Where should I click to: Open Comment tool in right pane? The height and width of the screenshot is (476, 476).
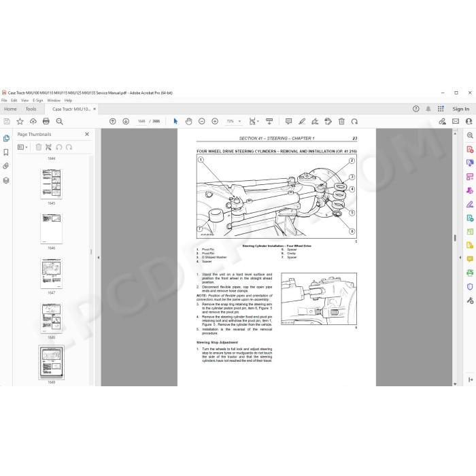470,259
